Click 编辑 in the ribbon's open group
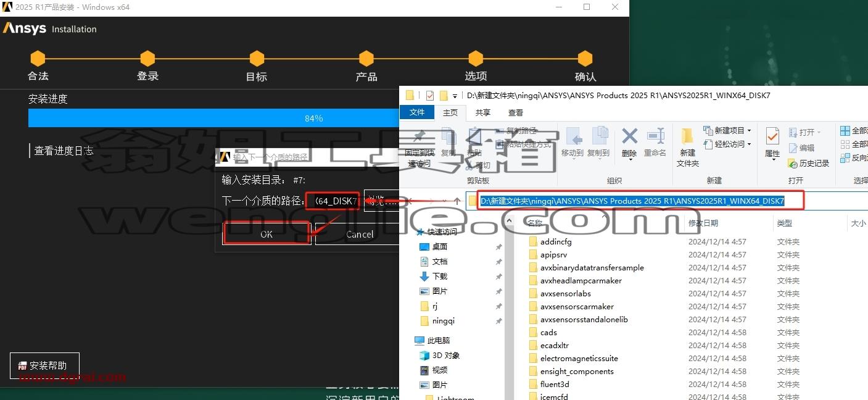Viewport: 868px width, 400px height. [801, 148]
